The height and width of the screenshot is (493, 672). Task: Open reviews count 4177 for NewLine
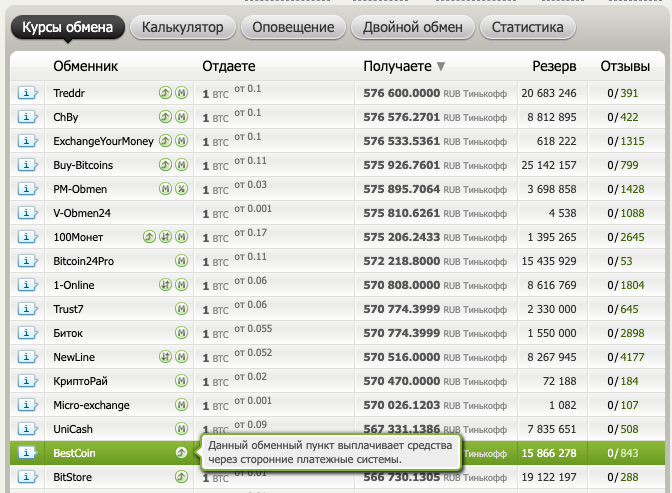(629, 357)
